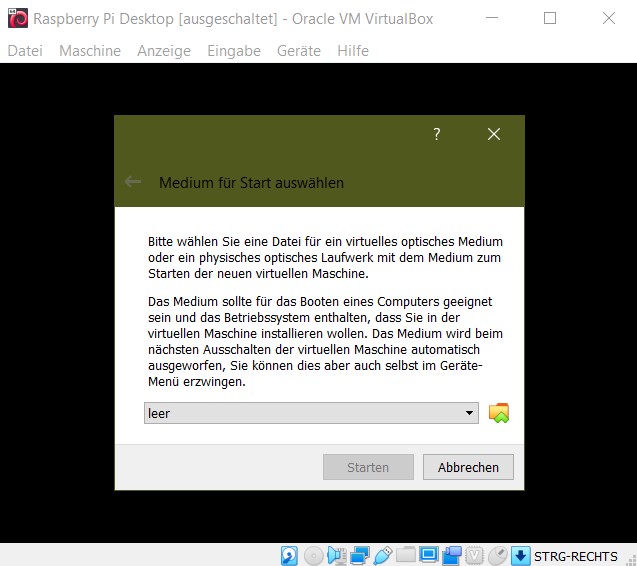Click the 'Medium für Start auswählen' heading
The image size is (637, 566).
point(251,183)
